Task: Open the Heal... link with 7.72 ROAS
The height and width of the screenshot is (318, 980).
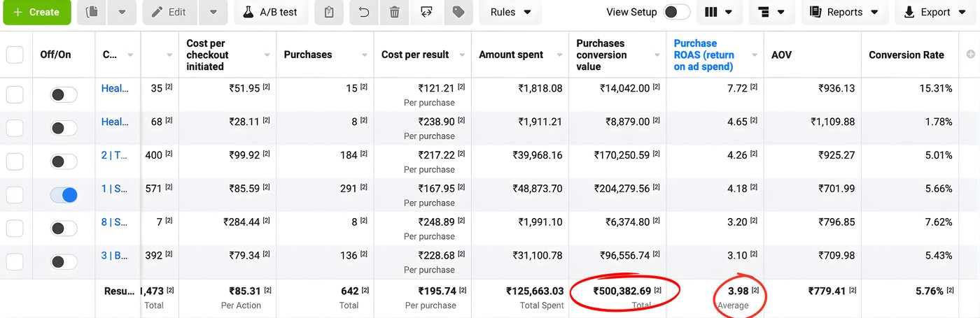Action: (115, 88)
